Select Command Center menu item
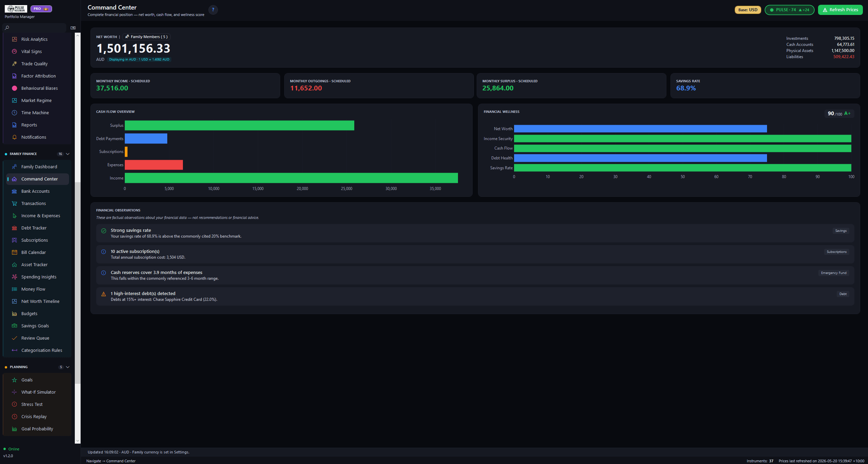868x464 pixels. [x=37, y=179]
